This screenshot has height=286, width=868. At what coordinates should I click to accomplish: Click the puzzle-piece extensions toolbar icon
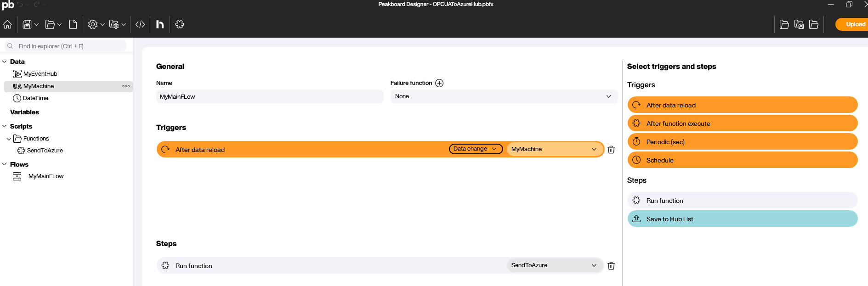click(x=180, y=24)
